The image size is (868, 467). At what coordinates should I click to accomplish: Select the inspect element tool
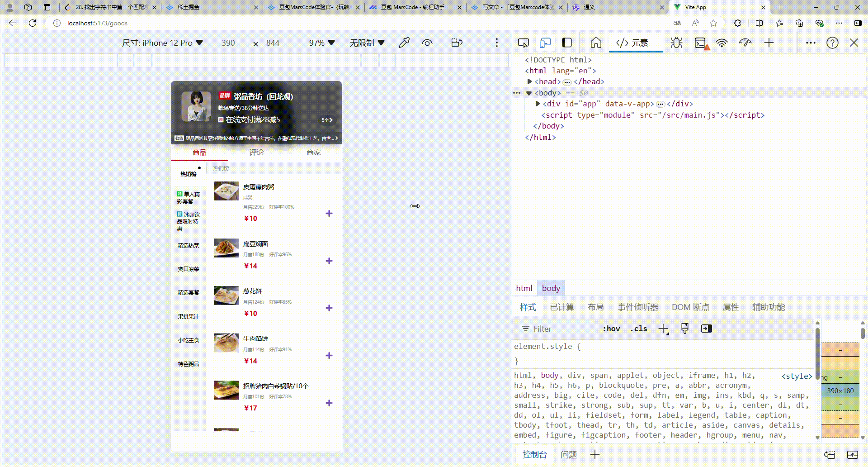click(x=523, y=43)
